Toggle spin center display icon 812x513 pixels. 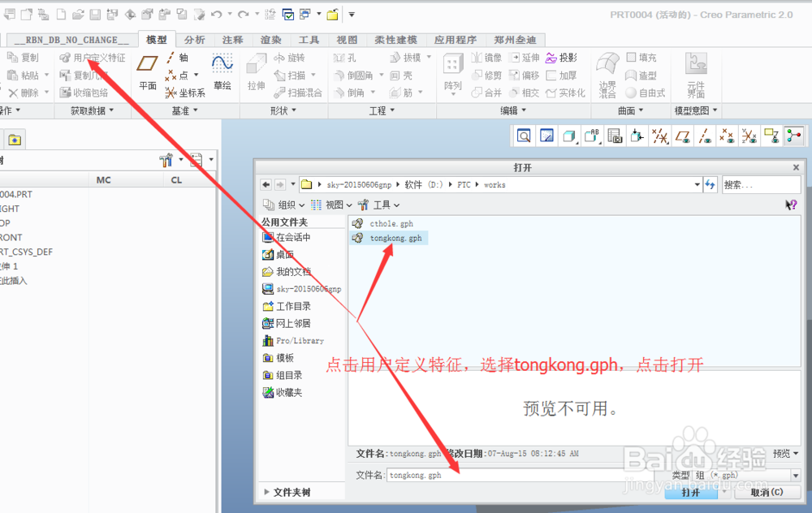click(794, 136)
